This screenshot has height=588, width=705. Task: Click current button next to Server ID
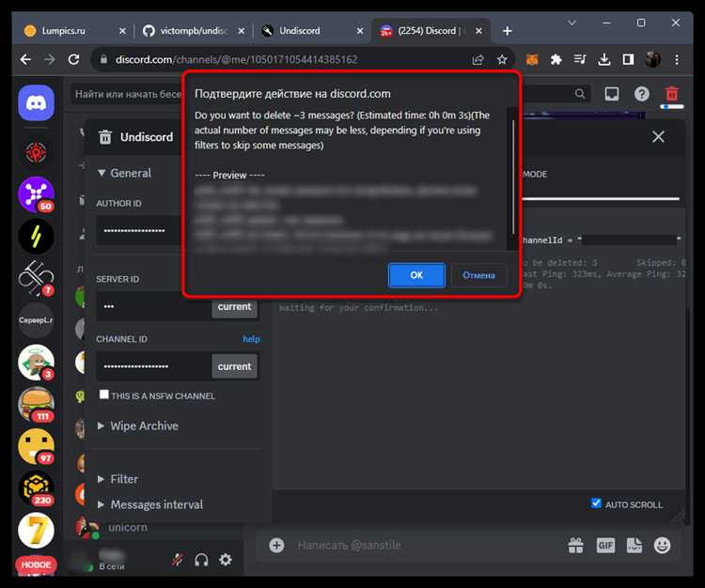pyautogui.click(x=235, y=307)
